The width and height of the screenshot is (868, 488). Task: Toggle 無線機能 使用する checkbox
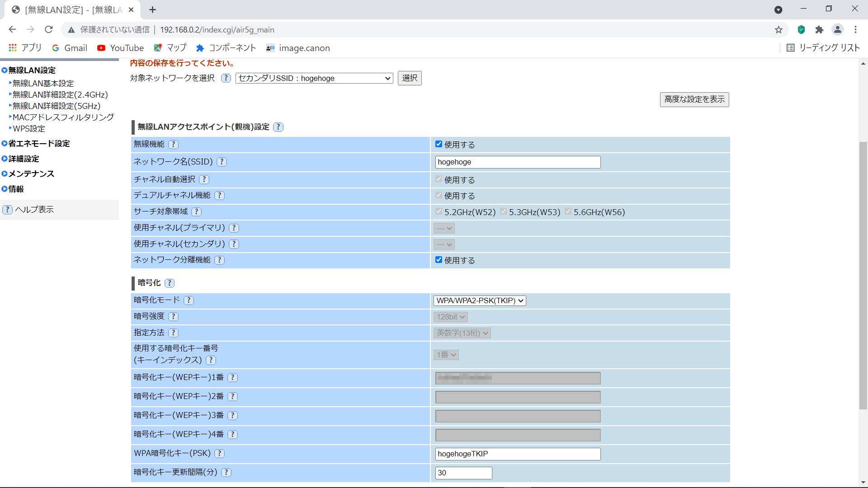pyautogui.click(x=439, y=144)
